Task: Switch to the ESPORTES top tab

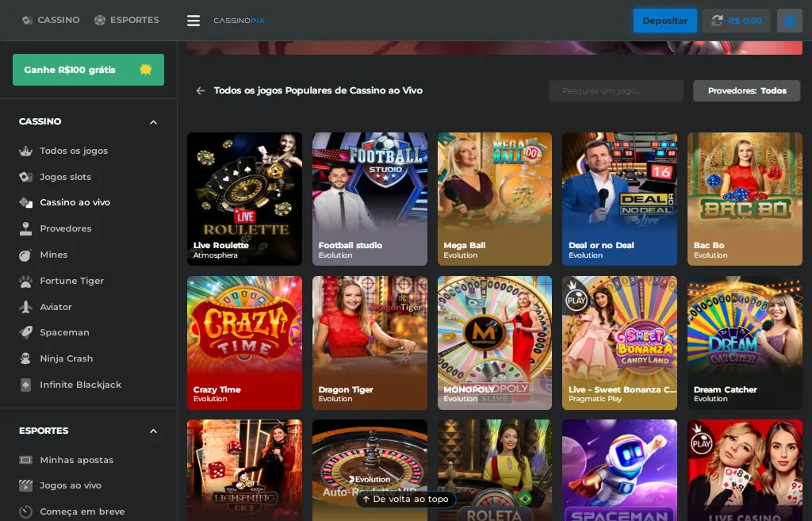Action: (x=126, y=20)
